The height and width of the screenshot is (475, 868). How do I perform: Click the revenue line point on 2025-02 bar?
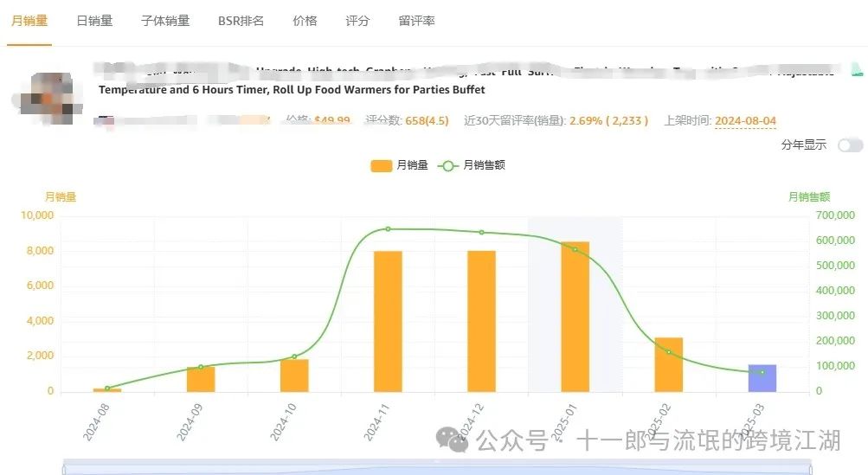click(669, 352)
